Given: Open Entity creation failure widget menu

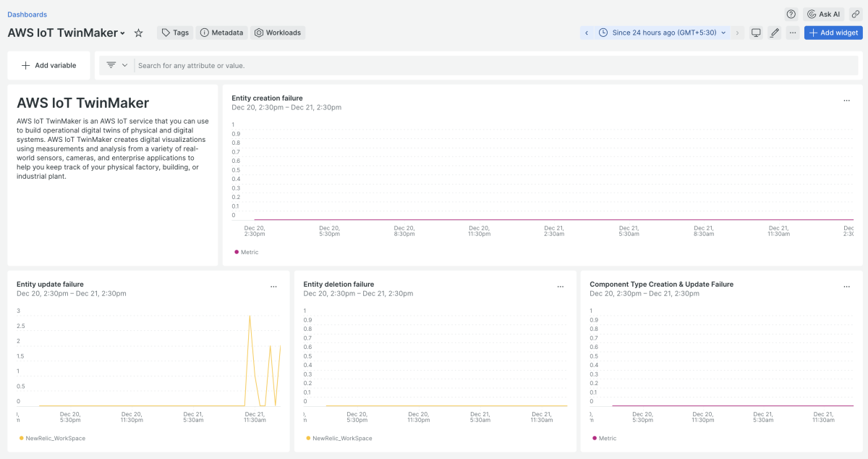Looking at the screenshot, I should pos(846,101).
